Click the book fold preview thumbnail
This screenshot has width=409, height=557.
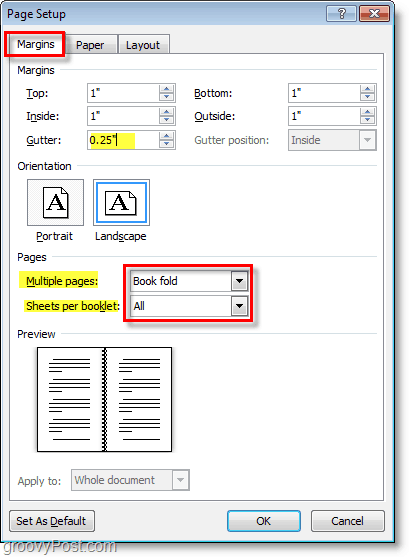[104, 399]
